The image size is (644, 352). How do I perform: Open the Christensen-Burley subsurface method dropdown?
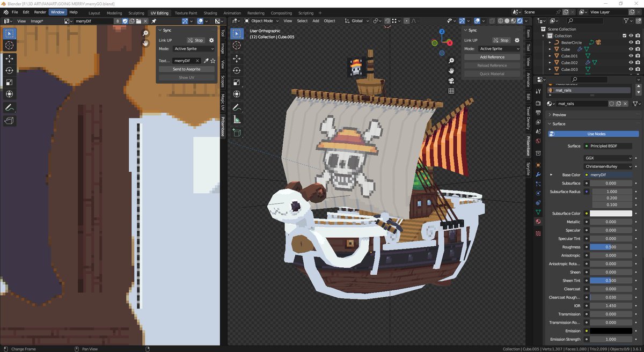pyautogui.click(x=608, y=166)
